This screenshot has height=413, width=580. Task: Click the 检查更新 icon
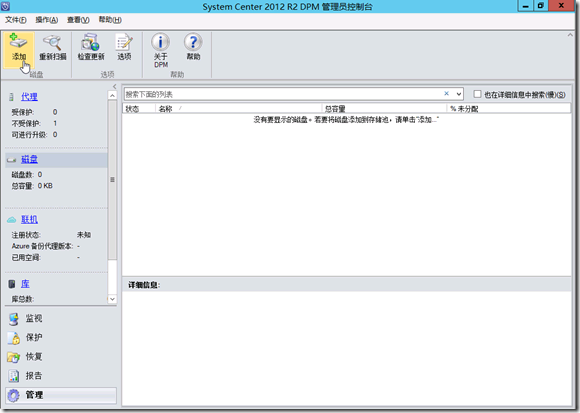[91, 42]
